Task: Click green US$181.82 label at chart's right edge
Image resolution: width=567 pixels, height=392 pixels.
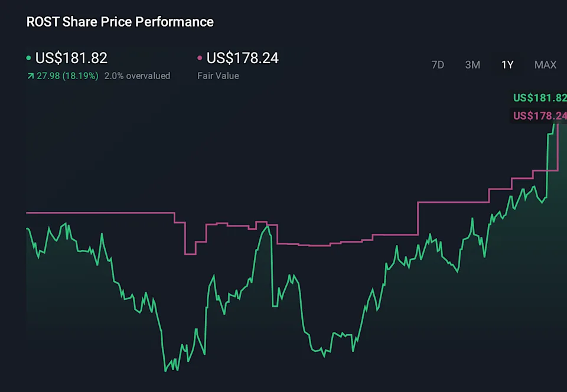Action: (x=540, y=98)
